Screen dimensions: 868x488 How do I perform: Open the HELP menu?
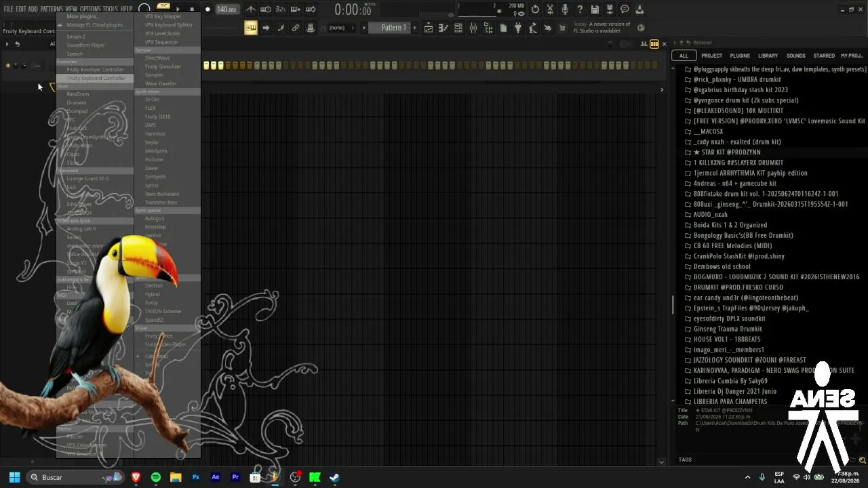point(127,9)
